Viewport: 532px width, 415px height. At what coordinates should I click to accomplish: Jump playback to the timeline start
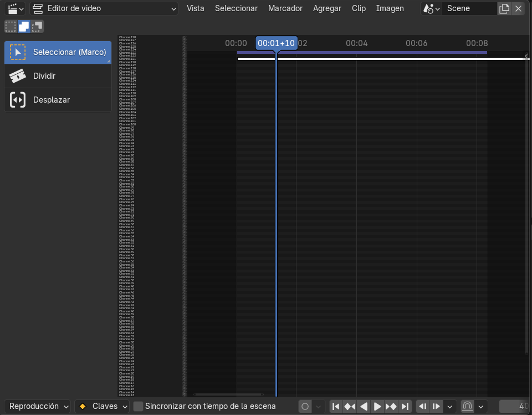click(x=336, y=406)
